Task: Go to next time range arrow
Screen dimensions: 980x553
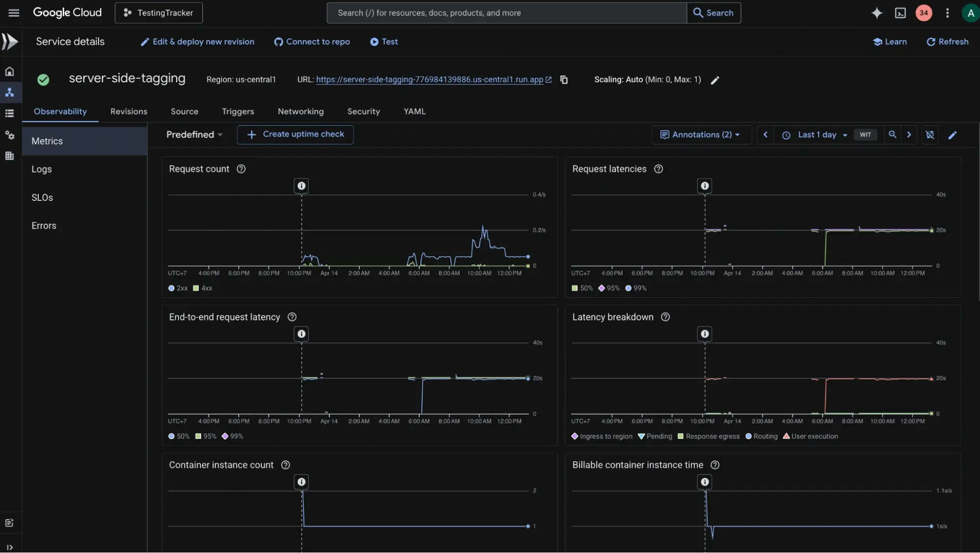Action: click(909, 135)
